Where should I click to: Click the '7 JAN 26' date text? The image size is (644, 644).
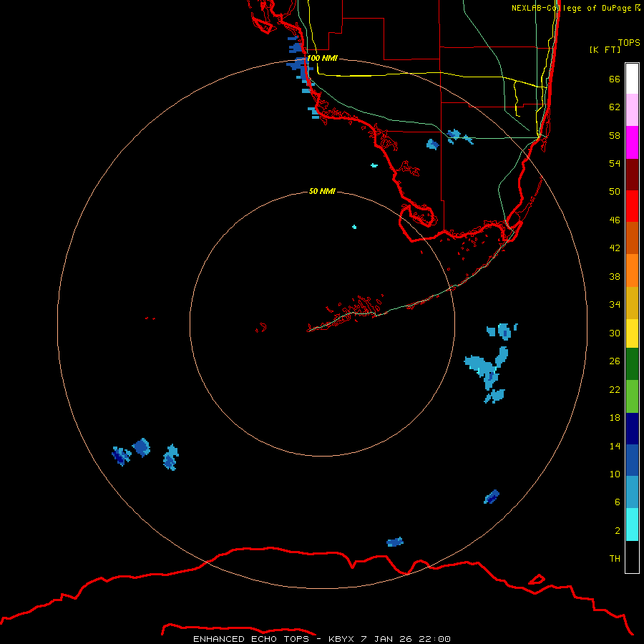[386, 639]
